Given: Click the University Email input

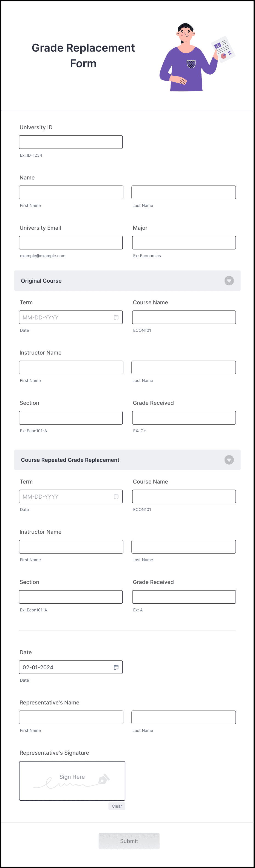Looking at the screenshot, I should pyautogui.click(x=71, y=243).
